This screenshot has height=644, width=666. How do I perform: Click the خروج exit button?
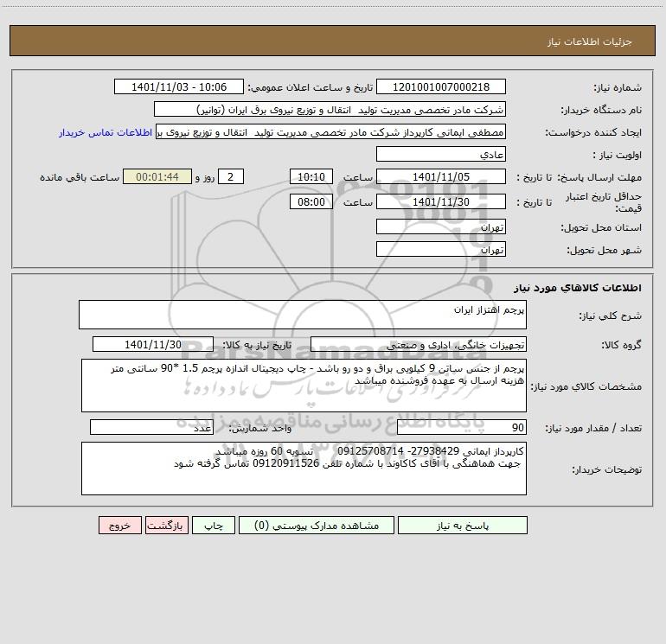pos(119,526)
